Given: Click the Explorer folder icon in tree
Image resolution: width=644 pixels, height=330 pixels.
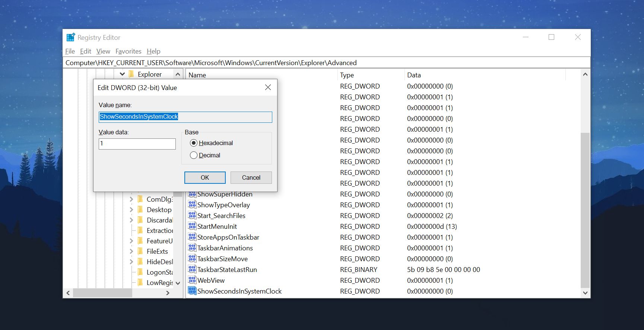Looking at the screenshot, I should tap(131, 74).
